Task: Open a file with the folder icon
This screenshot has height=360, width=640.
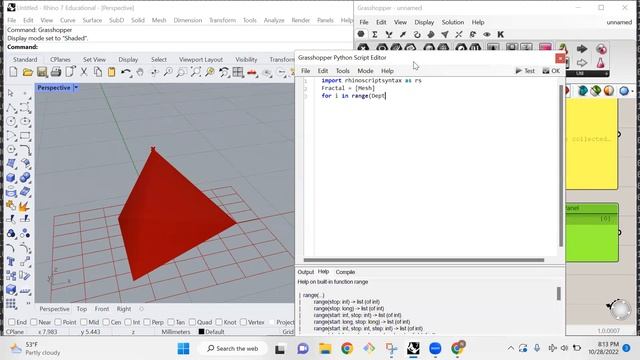Action: (27, 72)
